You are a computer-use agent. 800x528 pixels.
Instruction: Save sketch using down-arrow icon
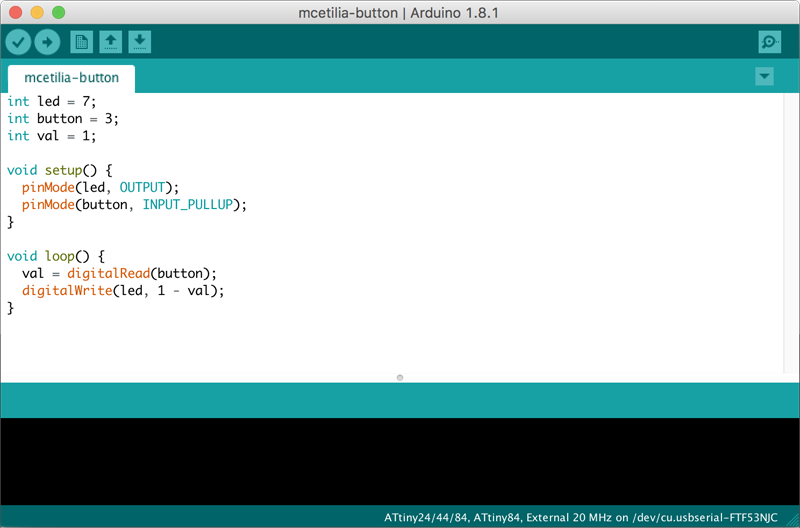[x=140, y=42]
